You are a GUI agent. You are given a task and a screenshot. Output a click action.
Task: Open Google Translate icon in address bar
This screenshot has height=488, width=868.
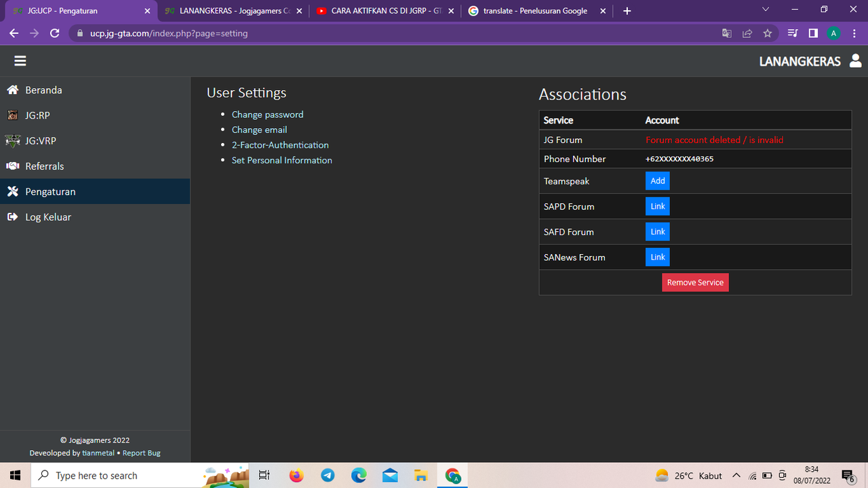click(727, 33)
